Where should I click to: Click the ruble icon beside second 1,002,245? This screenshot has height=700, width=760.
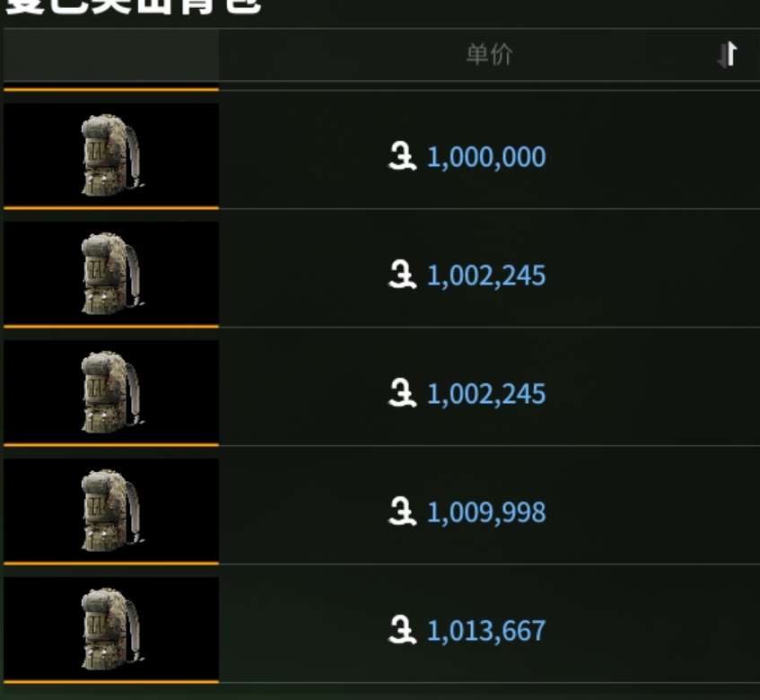tap(402, 393)
